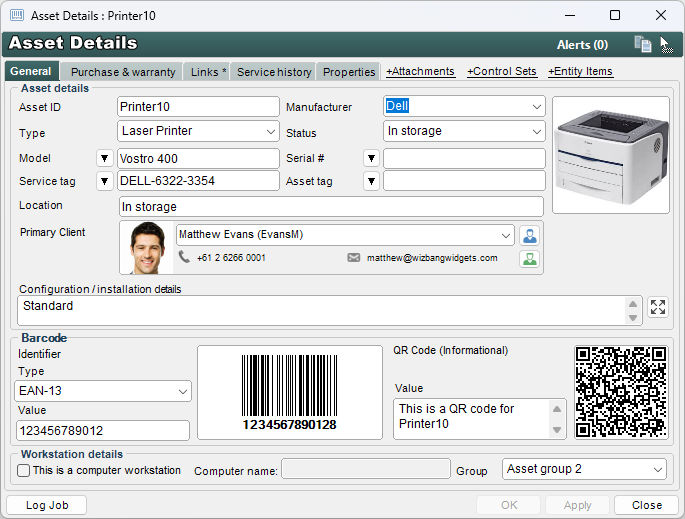Click the blue client details person icon

click(529, 235)
